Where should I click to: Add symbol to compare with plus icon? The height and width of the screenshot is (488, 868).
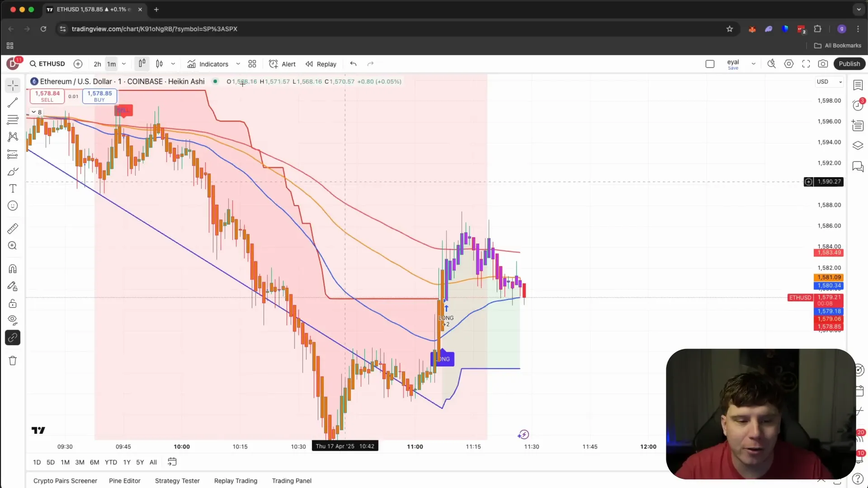click(x=78, y=64)
